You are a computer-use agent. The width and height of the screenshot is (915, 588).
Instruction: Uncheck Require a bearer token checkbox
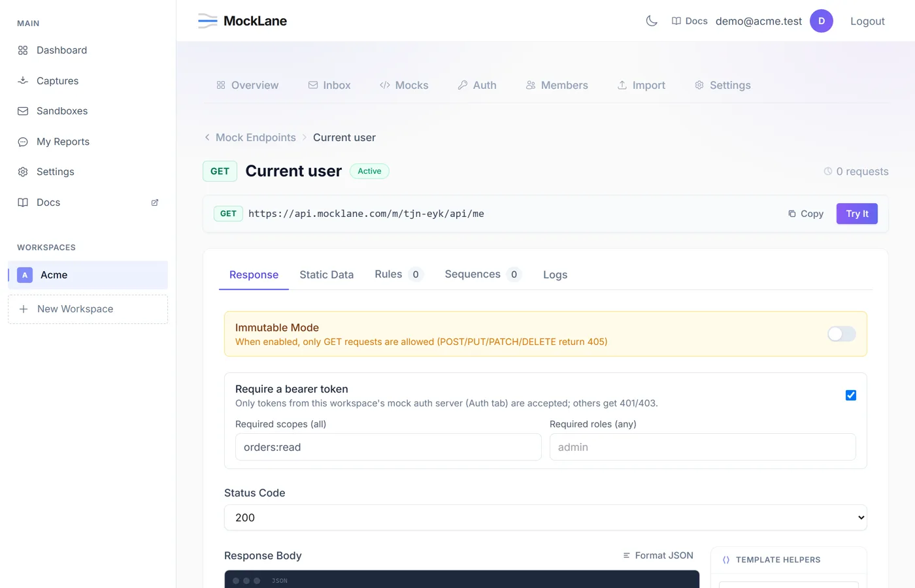coord(851,395)
